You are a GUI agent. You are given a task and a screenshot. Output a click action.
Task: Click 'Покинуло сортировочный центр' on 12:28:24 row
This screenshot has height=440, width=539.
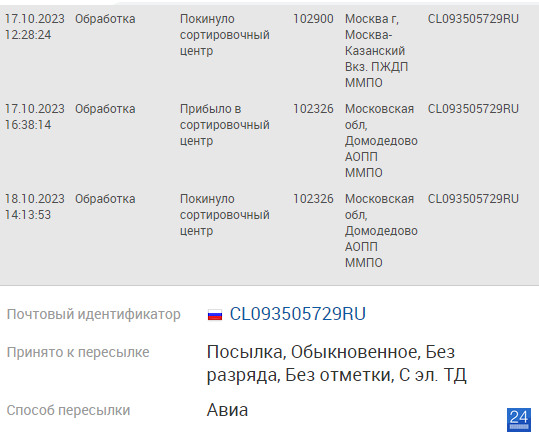pyautogui.click(x=225, y=35)
